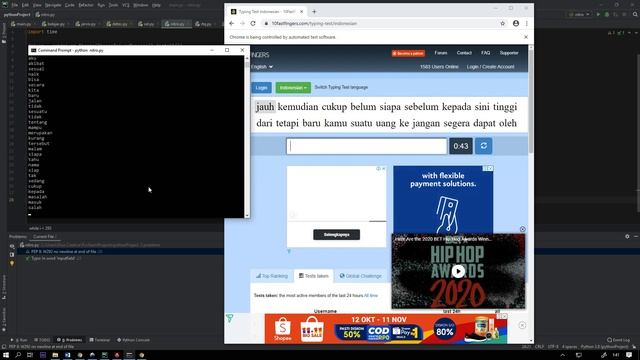Open PyCharm's Search Everywhere magnifier
The image size is (640, 360).
point(635,14)
